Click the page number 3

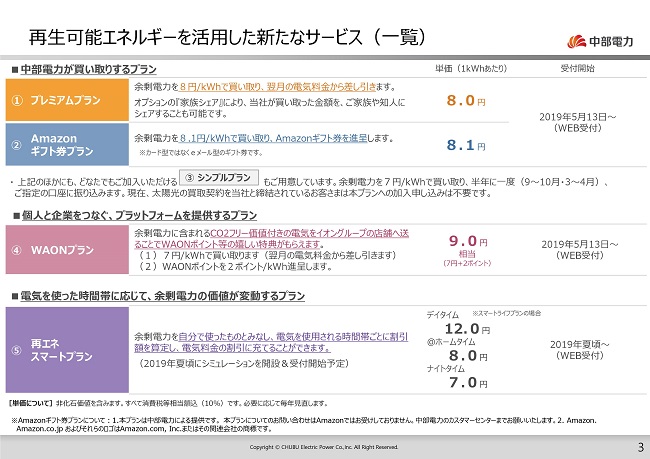(x=641, y=447)
